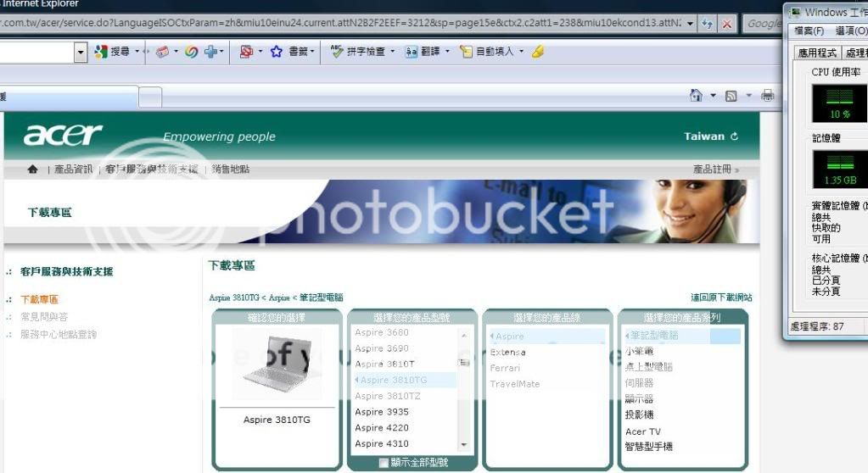Open 銷售地點 navigation item

point(230,169)
